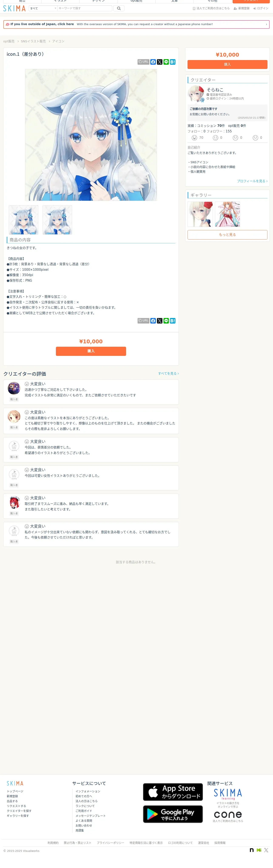
Task: Copy the URL using the lower URL button
Action: (143, 321)
